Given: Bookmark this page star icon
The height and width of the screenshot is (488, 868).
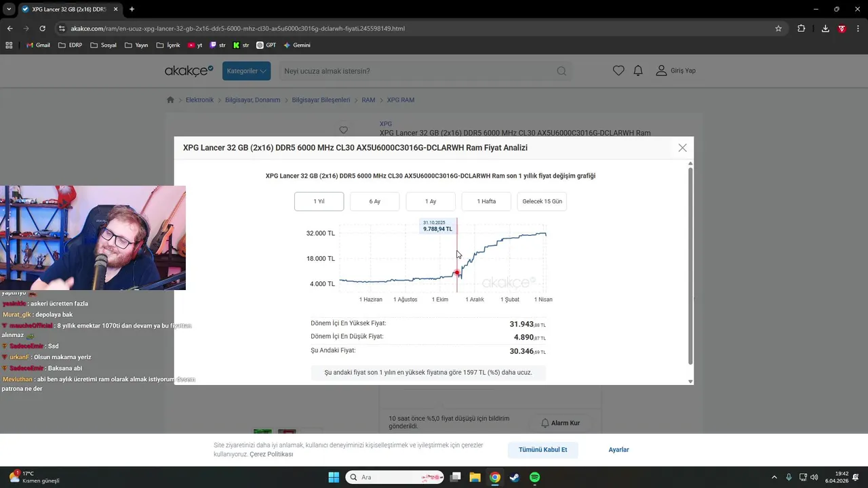Looking at the screenshot, I should (x=778, y=28).
